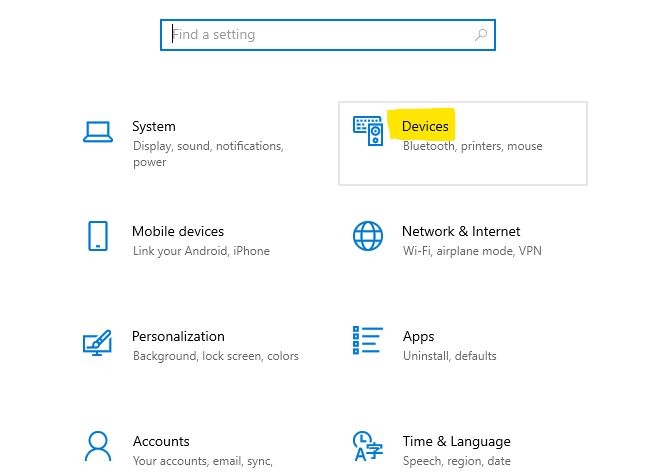Open the Network & Internet title
Image resolution: width=667 pixels, height=472 pixels.
(461, 231)
